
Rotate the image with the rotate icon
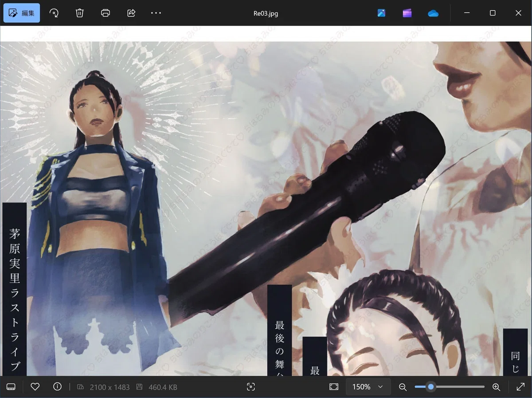[54, 13]
